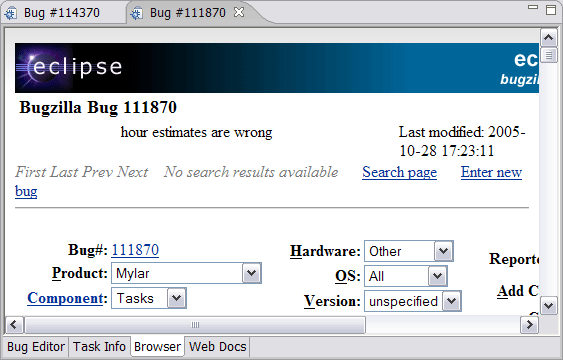This screenshot has height=360, width=563.
Task: Open the 111870 bug number link
Action: tap(135, 250)
